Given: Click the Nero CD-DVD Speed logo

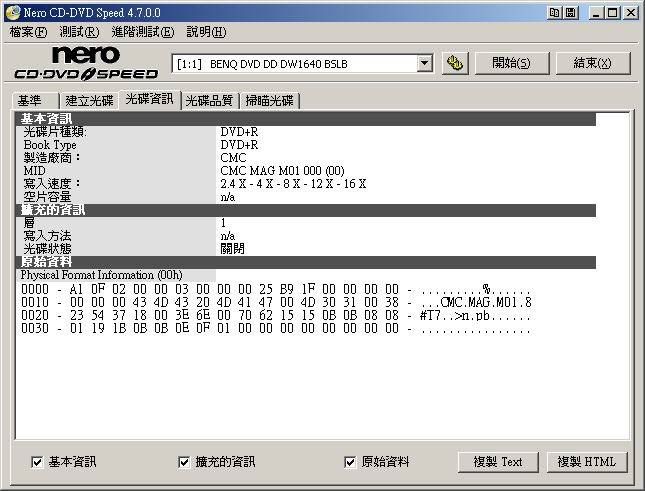Looking at the screenshot, I should point(86,63).
